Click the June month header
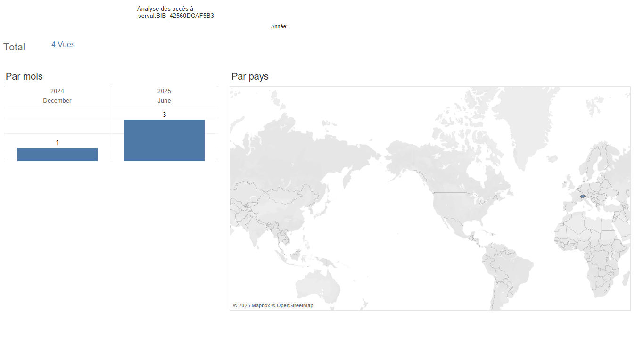This screenshot has width=644, height=362. pos(164,100)
